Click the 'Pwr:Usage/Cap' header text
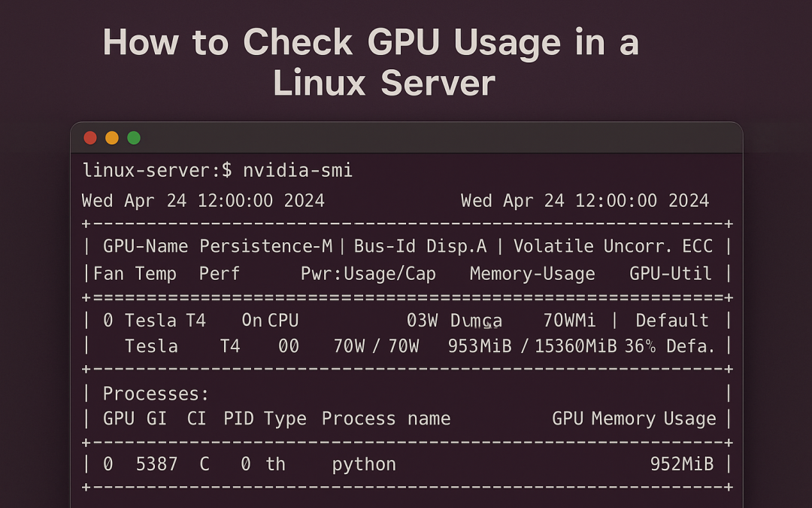Image resolution: width=812 pixels, height=508 pixels. tap(368, 274)
